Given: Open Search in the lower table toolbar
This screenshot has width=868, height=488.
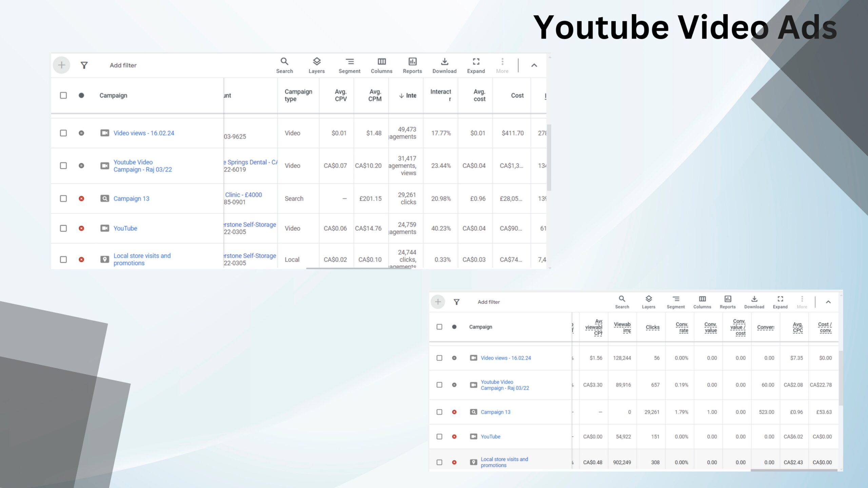Looking at the screenshot, I should [x=622, y=302].
